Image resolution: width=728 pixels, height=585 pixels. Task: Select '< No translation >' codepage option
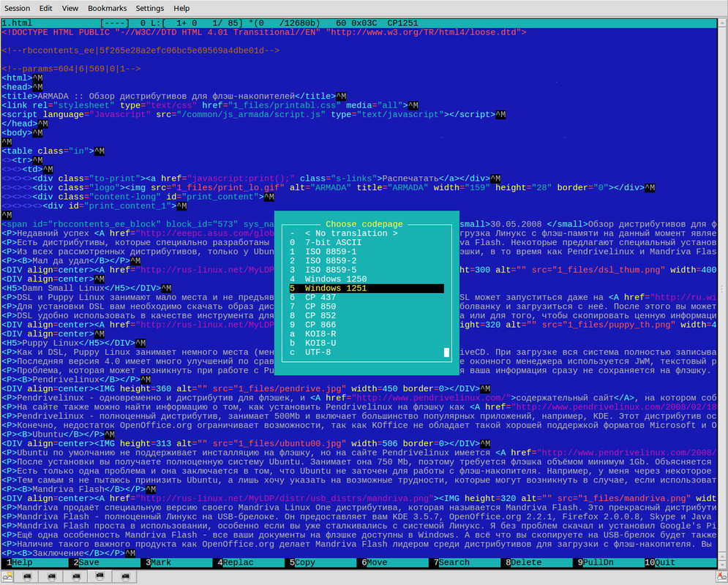click(367, 233)
